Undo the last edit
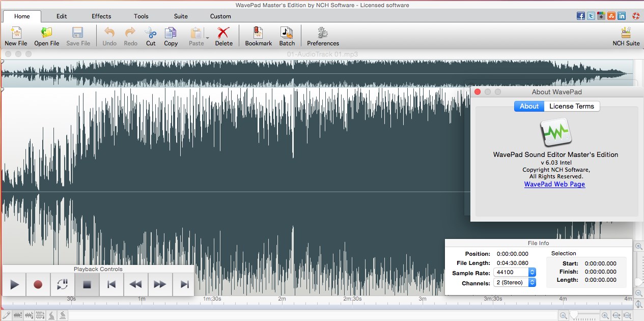 109,37
